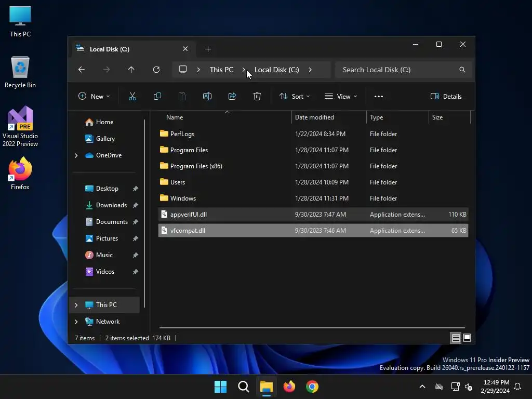Unpin Downloads from quick access
532x399 pixels.
136,205
